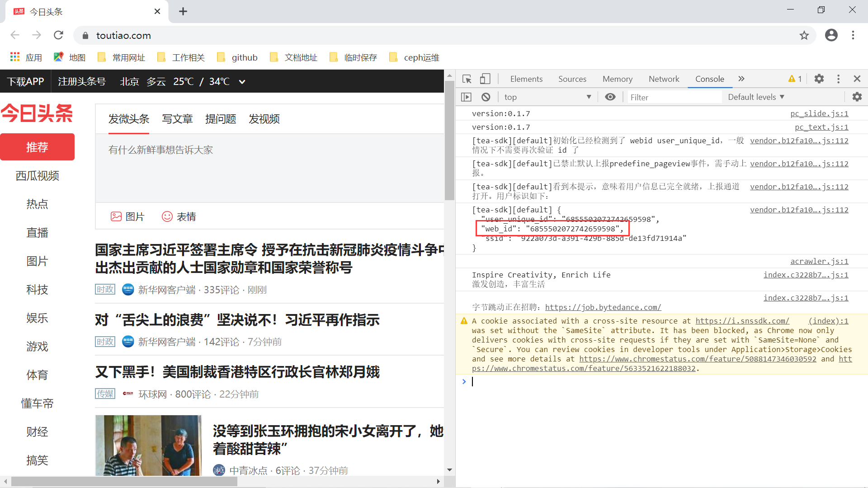This screenshot has height=488, width=868.
Task: Show the console sidebar
Action: [x=466, y=97]
